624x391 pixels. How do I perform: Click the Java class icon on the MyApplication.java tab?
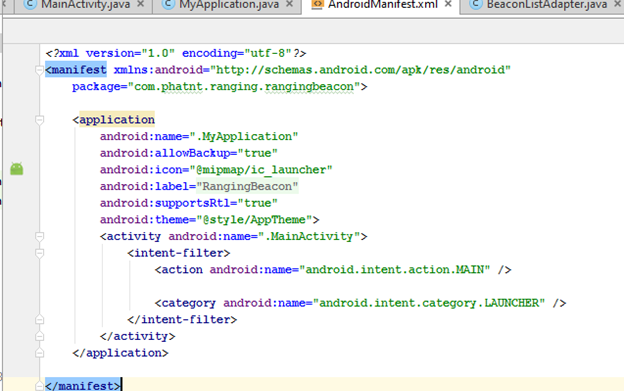169,4
